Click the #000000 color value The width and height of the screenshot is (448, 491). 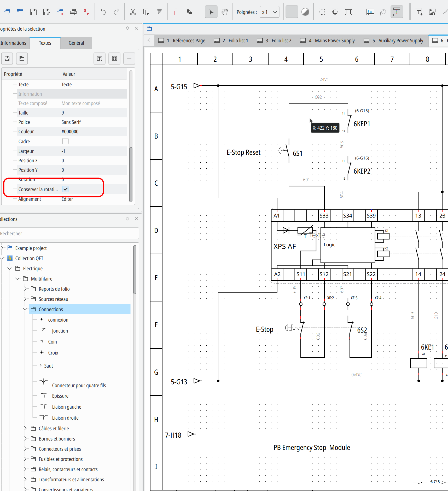pyautogui.click(x=70, y=132)
